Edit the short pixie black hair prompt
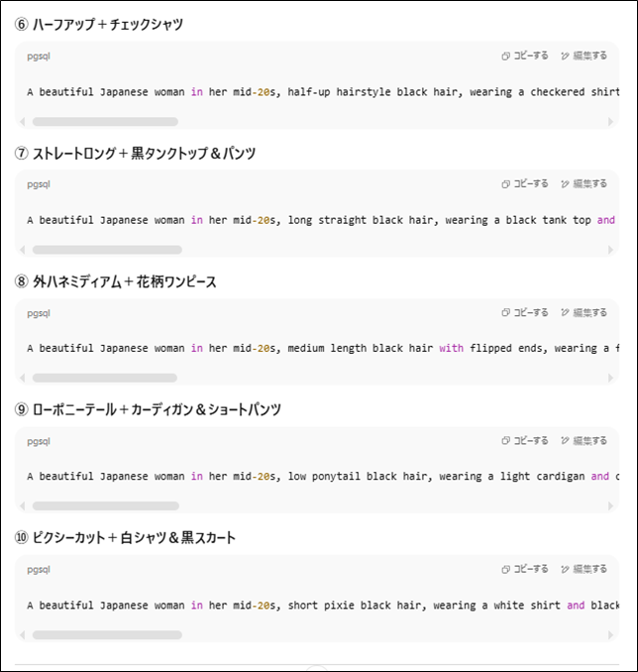Viewport: 638px width, 672px height. tap(584, 569)
